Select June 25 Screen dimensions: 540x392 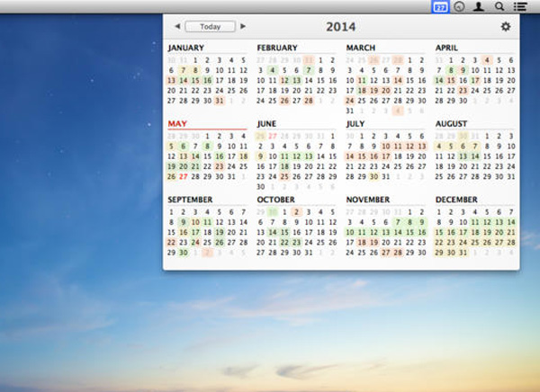[284, 176]
